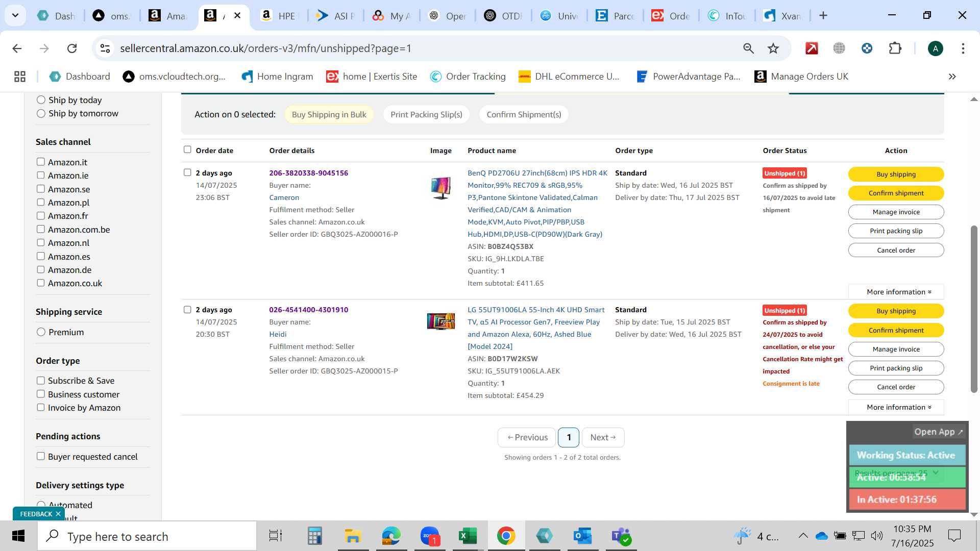Open the Manage Orders UK bookmark

pyautogui.click(x=801, y=77)
